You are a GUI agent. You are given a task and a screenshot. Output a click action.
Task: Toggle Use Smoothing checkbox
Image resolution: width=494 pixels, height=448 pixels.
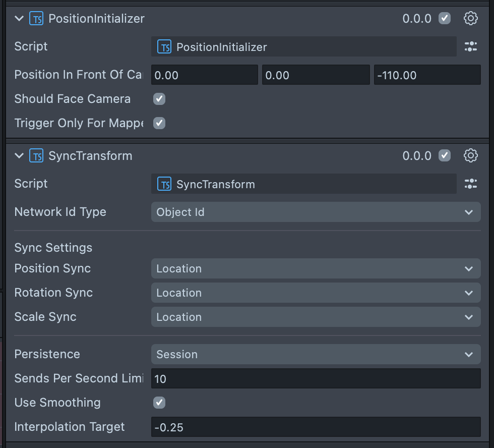[x=159, y=403]
